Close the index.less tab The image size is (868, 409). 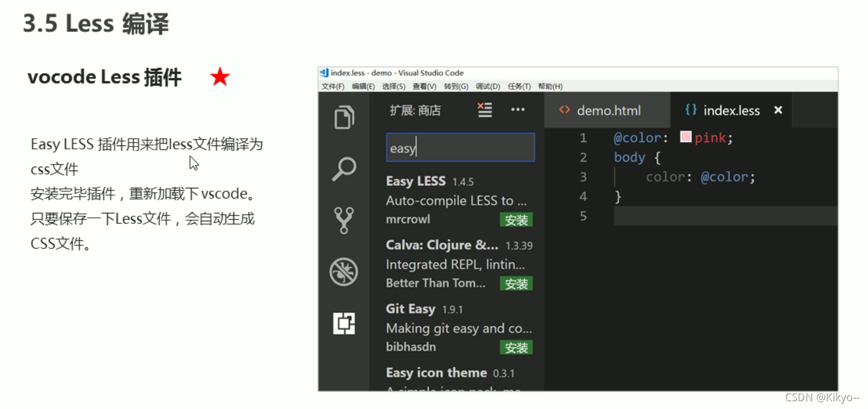(778, 110)
